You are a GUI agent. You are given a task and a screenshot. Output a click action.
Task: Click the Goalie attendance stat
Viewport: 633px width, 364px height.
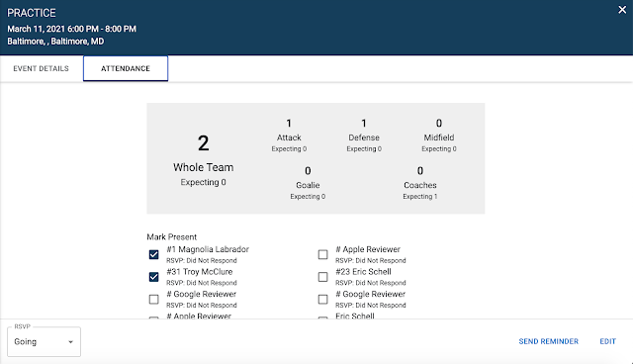pyautogui.click(x=308, y=183)
